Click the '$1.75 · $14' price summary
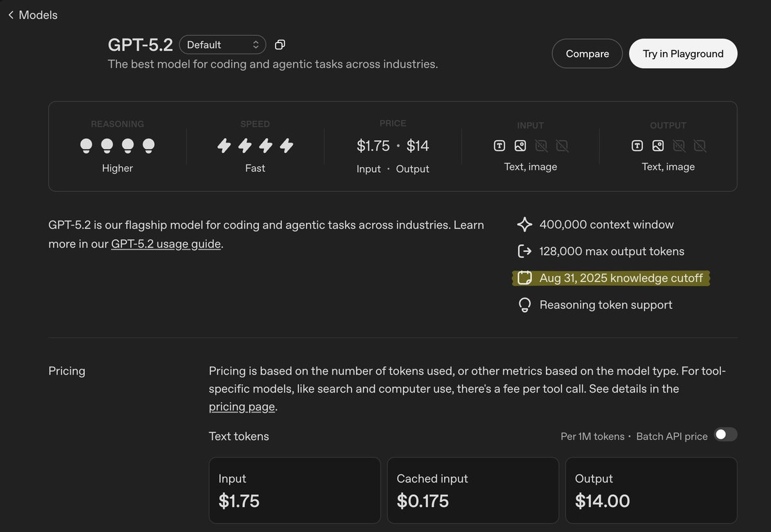Screen dimensions: 771x532 pos(393,146)
